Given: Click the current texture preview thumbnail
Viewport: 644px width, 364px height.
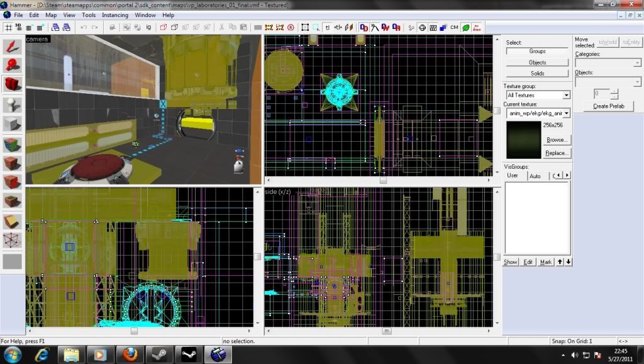Looking at the screenshot, I should click(x=524, y=140).
